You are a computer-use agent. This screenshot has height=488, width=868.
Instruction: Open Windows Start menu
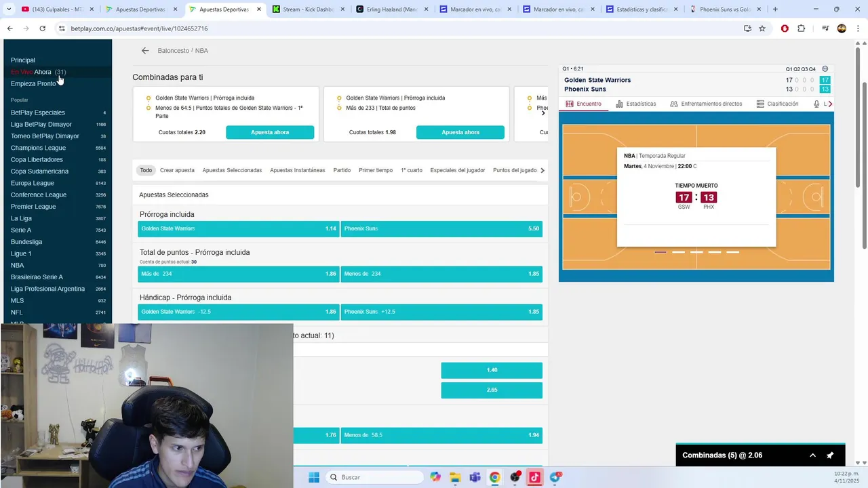(x=313, y=477)
